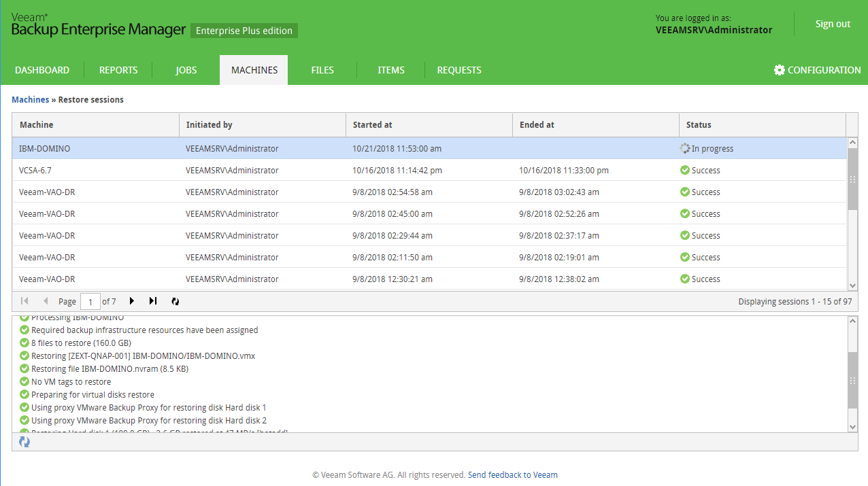The height and width of the screenshot is (486, 868).
Task: Click the Veeam Backup Enterprise Manager logo
Action: (x=98, y=26)
